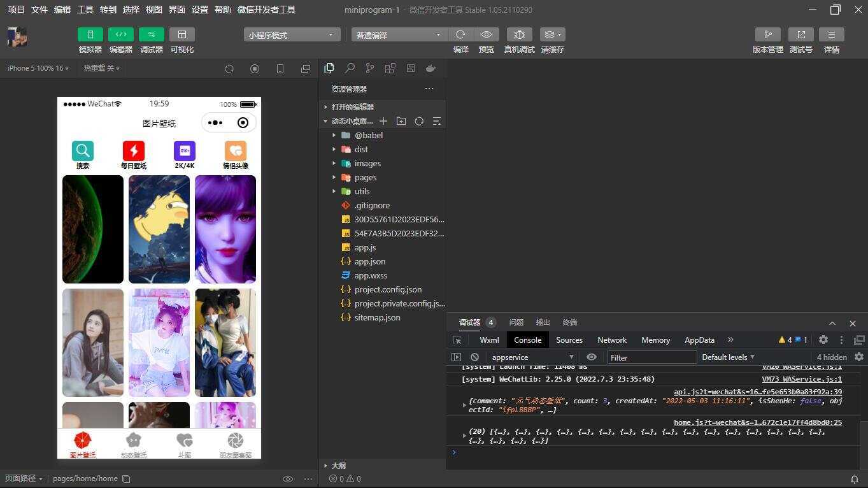Click the purple-haired girl wallpaper thumbnail
The height and width of the screenshot is (488, 868).
225,229
